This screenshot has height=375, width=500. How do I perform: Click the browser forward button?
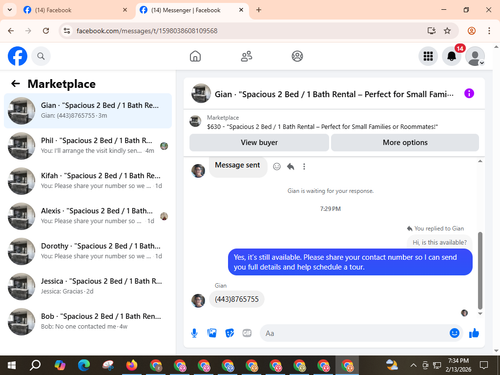28,31
